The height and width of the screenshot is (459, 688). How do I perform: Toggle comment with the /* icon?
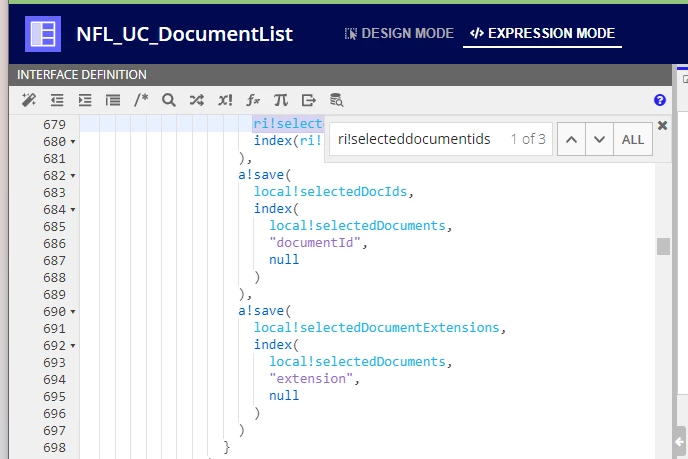click(x=141, y=100)
